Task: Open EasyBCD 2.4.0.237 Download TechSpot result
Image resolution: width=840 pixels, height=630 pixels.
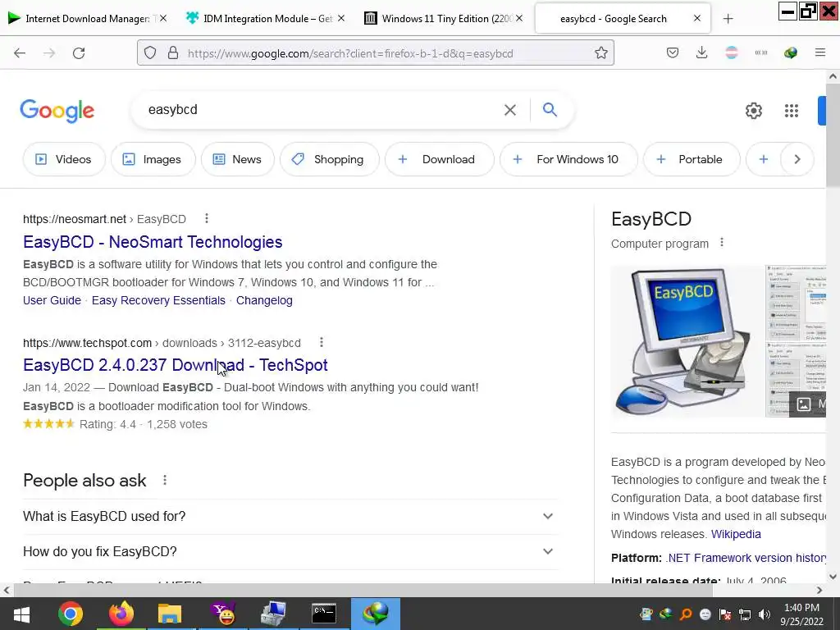Action: tap(176, 365)
